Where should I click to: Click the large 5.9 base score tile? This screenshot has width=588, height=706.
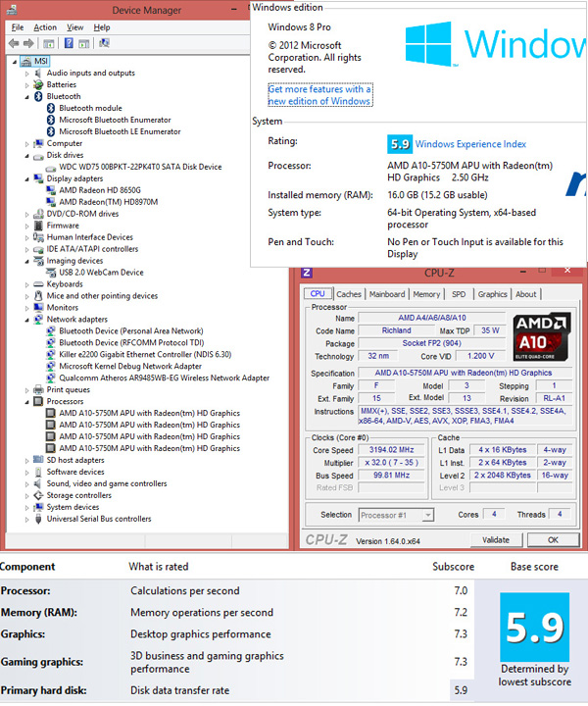click(534, 627)
